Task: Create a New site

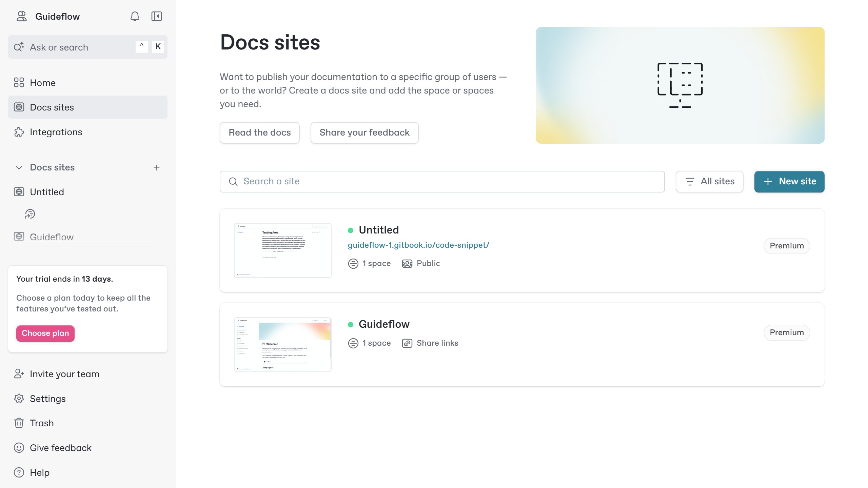Action: (x=789, y=182)
